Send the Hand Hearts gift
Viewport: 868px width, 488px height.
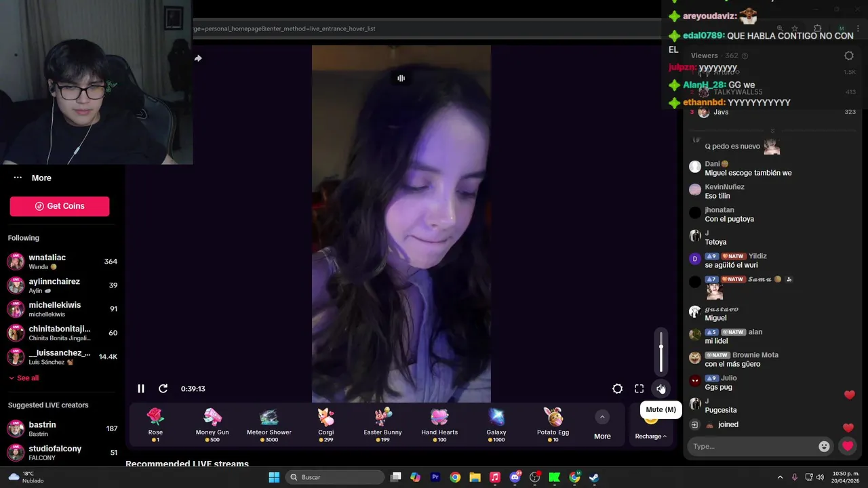point(439,424)
